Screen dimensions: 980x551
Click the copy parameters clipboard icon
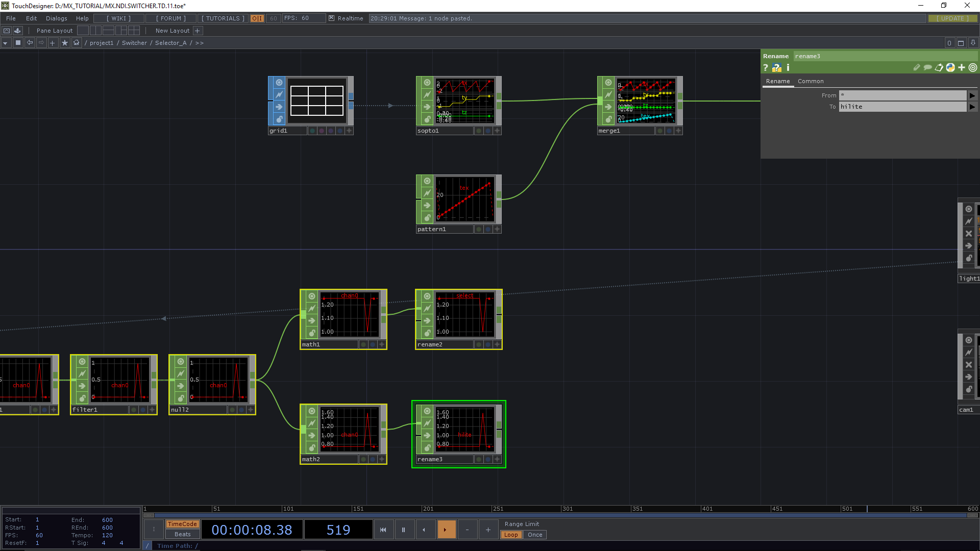[939, 67]
